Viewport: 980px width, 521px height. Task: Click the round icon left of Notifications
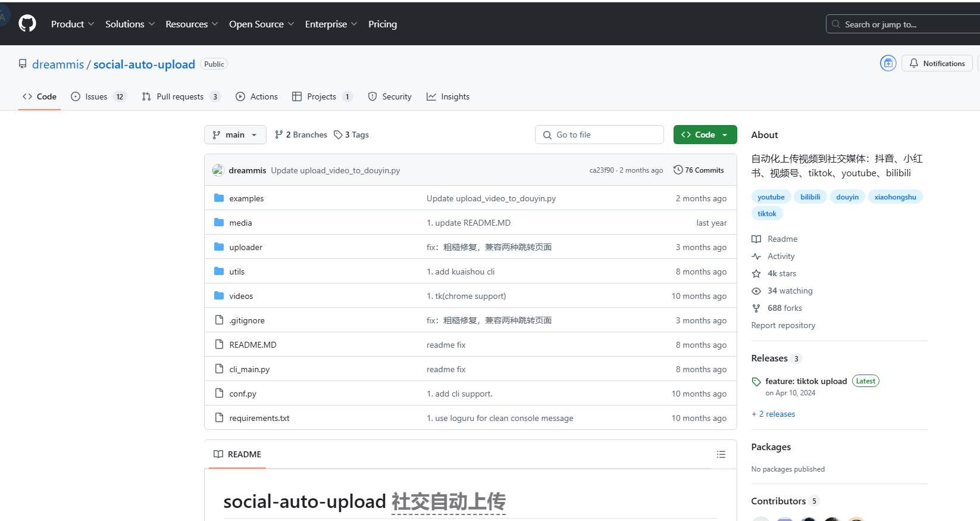point(888,63)
